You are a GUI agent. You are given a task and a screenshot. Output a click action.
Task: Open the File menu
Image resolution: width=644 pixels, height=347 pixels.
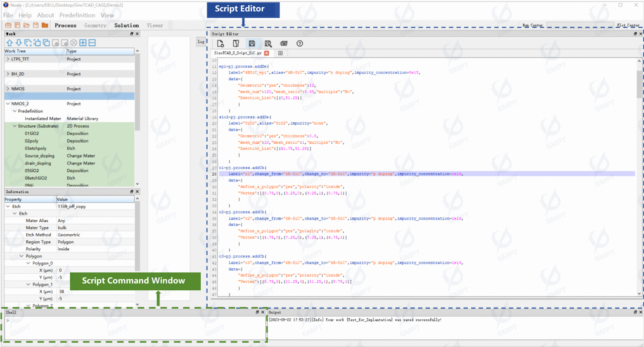8,15
